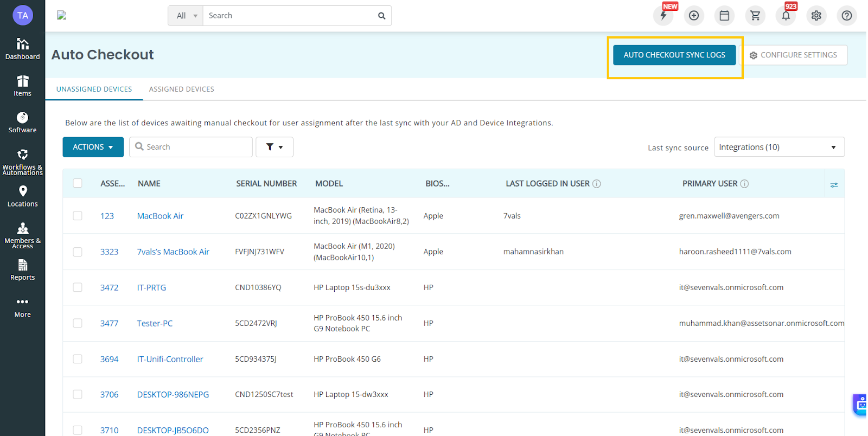Open the shopping cart icon
868x436 pixels.
click(x=755, y=16)
